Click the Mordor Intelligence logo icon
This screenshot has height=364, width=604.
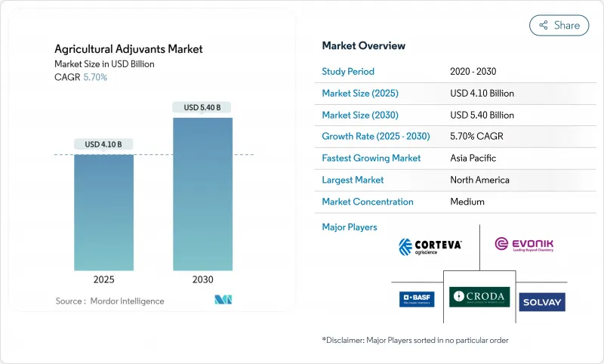223,301
